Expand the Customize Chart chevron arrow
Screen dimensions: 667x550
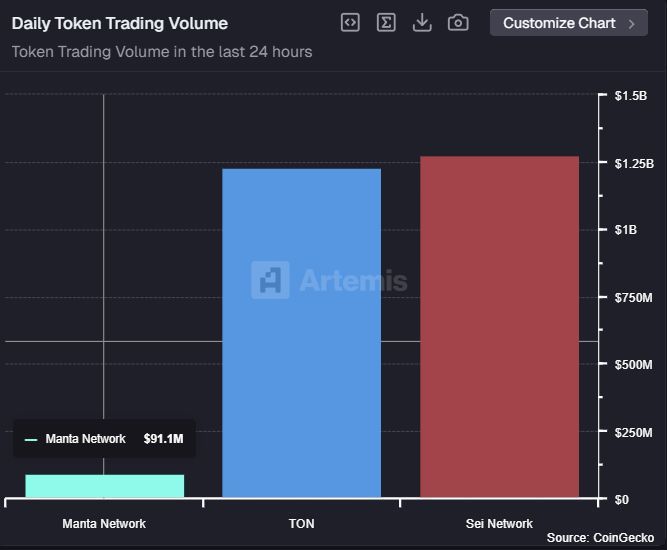pyautogui.click(x=632, y=23)
